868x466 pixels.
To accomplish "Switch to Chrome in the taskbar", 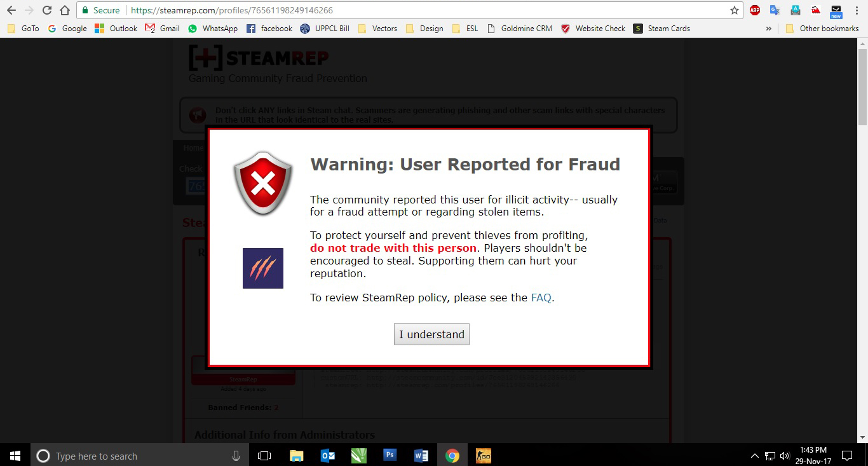I will pos(452,455).
